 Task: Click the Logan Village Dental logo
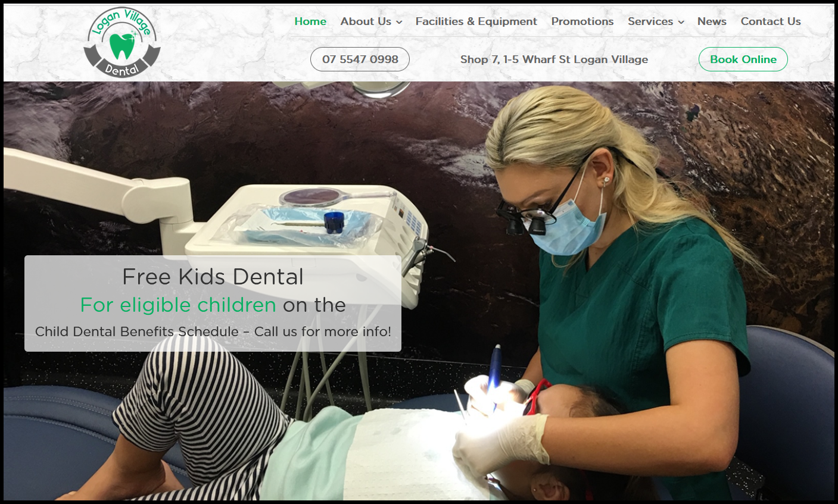point(122,42)
